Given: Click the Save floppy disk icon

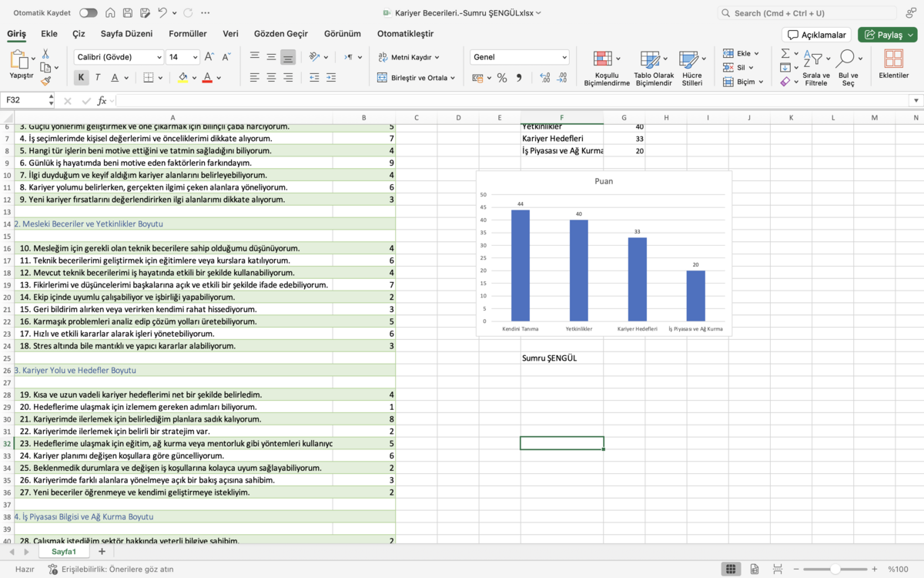Looking at the screenshot, I should [127, 13].
